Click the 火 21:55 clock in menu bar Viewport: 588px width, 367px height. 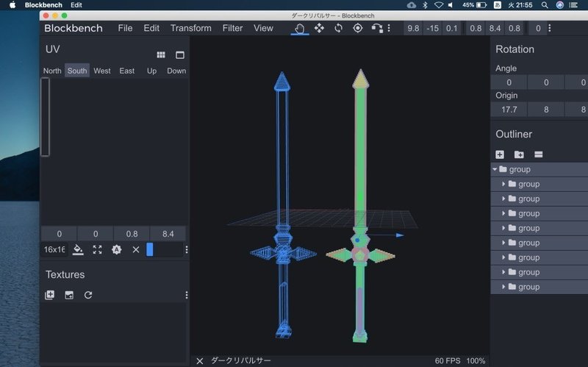(520, 5)
